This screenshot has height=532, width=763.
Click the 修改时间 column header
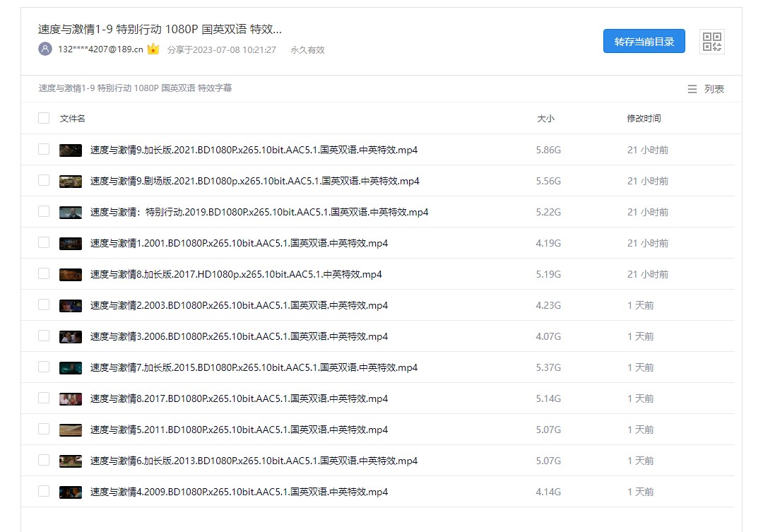[644, 118]
